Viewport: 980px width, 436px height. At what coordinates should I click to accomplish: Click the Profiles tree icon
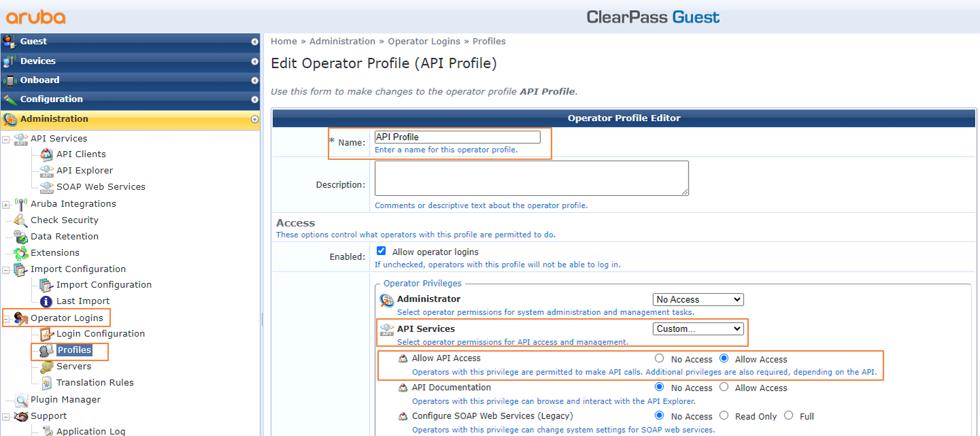point(46,350)
